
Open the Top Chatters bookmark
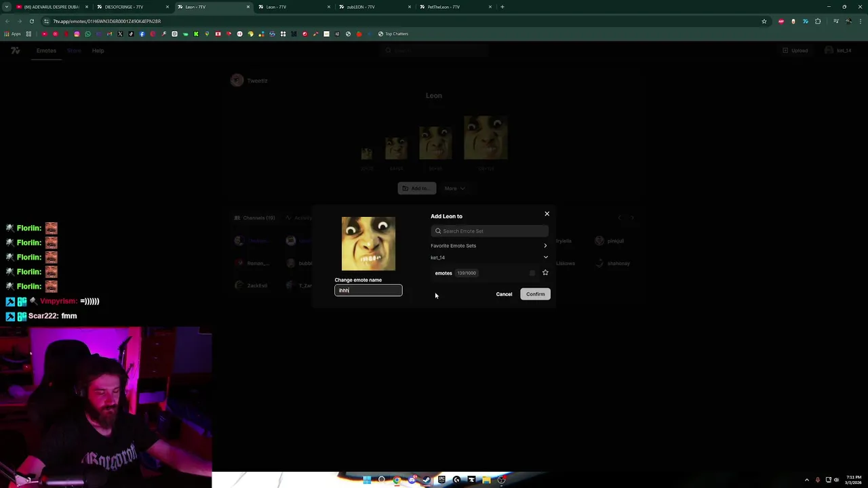click(393, 34)
